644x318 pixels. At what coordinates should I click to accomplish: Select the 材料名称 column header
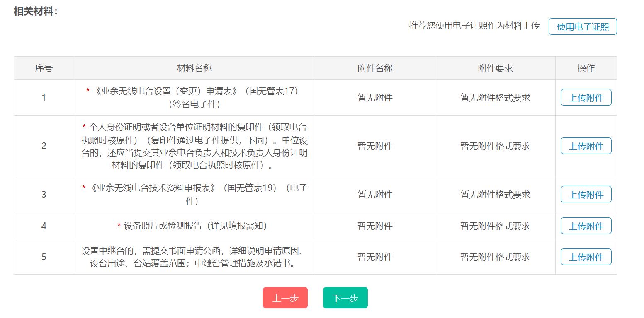click(x=194, y=68)
